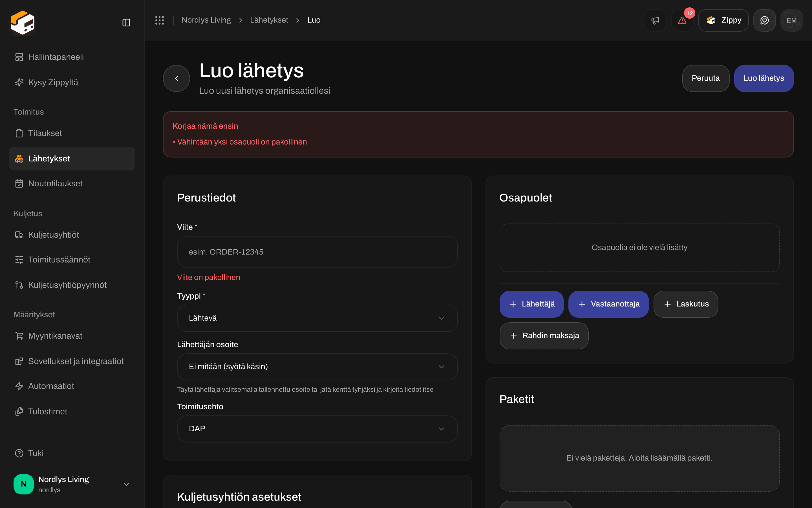
Task: Open Hallintapaneeli dashboard
Action: click(72, 57)
